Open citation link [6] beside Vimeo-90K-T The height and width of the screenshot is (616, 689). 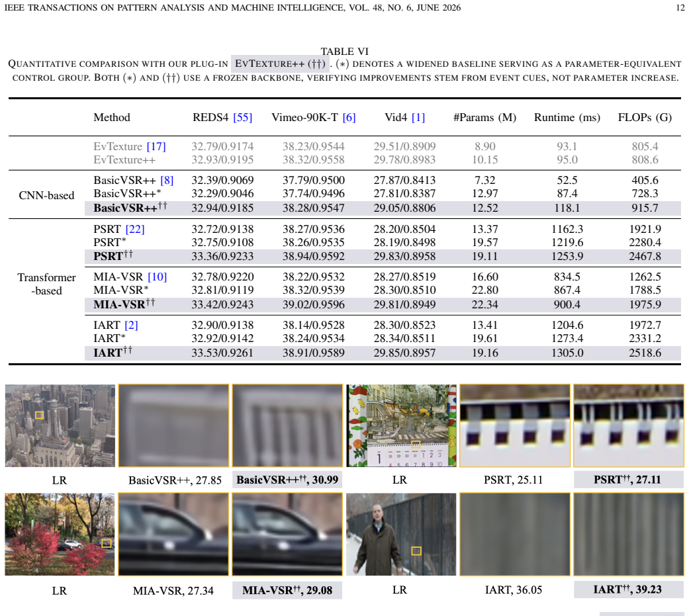point(349,117)
